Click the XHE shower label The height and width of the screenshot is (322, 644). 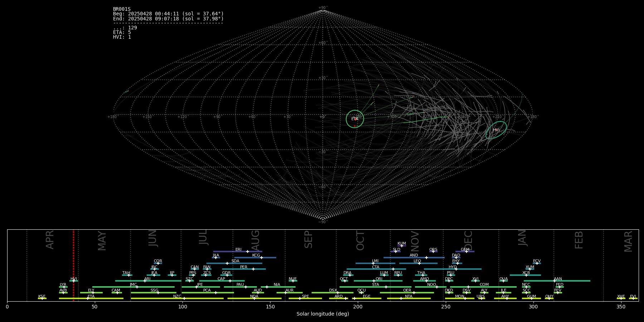pyautogui.click(x=621, y=297)
